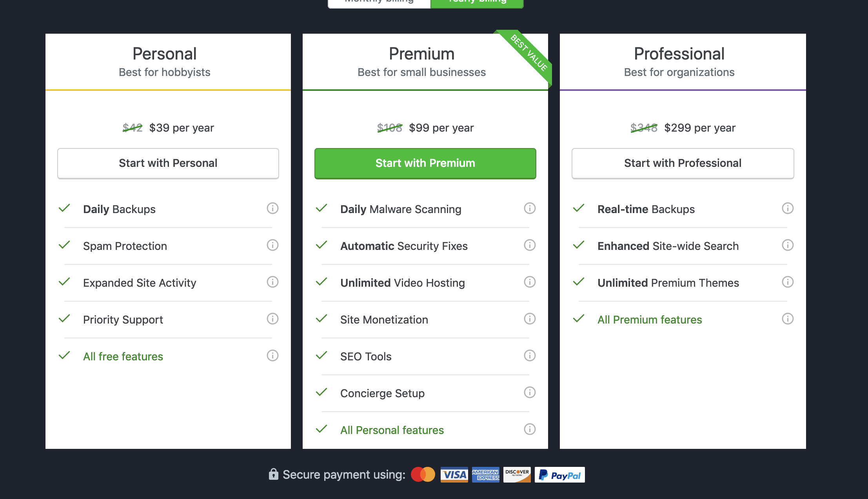This screenshot has height=499, width=868.
Task: Follow All Premium features link
Action: (x=650, y=320)
